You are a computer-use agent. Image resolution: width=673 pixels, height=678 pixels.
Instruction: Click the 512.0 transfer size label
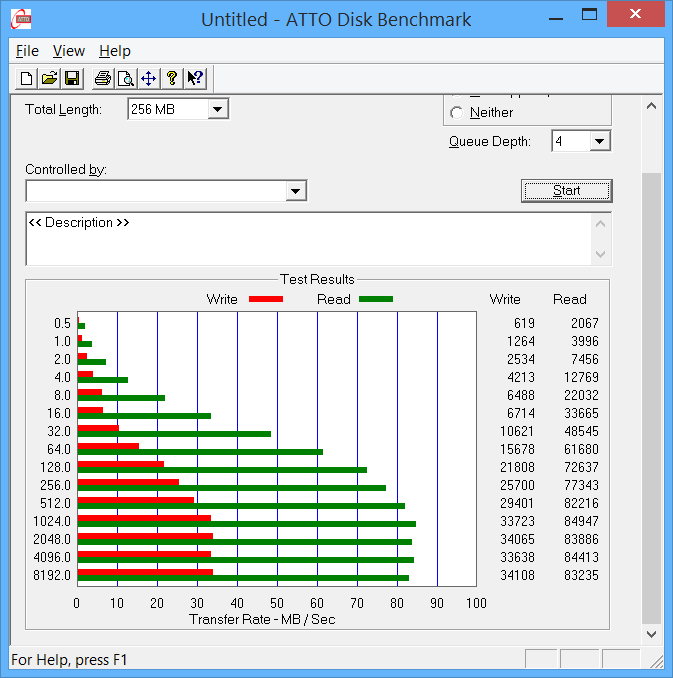[x=55, y=503]
